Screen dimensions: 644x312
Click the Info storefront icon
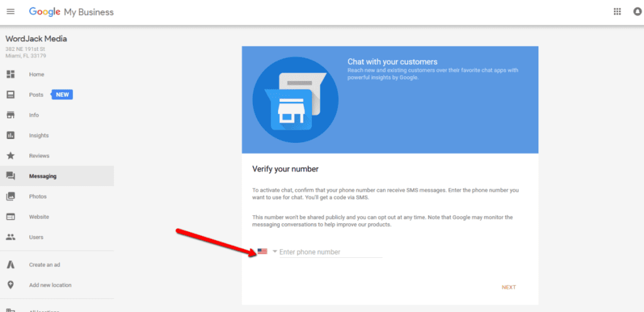(x=11, y=115)
